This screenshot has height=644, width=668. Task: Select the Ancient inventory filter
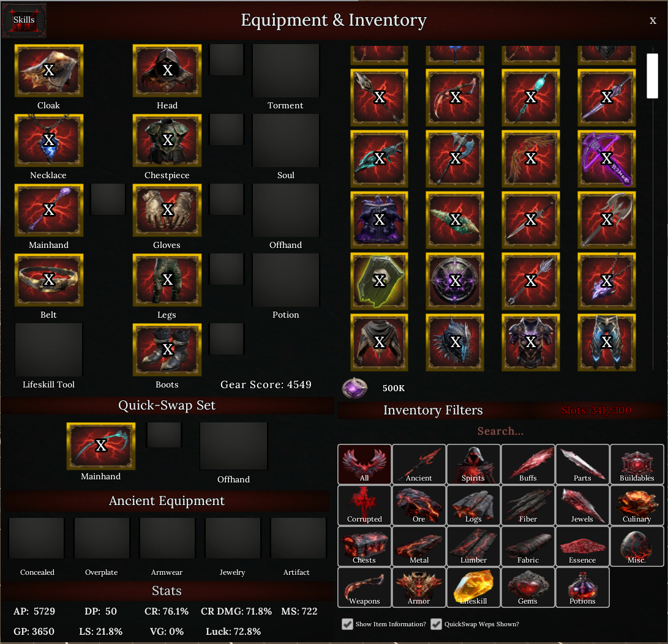(x=419, y=464)
